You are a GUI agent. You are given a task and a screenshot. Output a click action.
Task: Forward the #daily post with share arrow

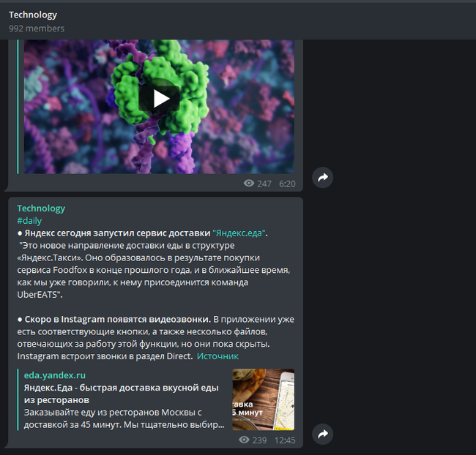click(x=323, y=434)
